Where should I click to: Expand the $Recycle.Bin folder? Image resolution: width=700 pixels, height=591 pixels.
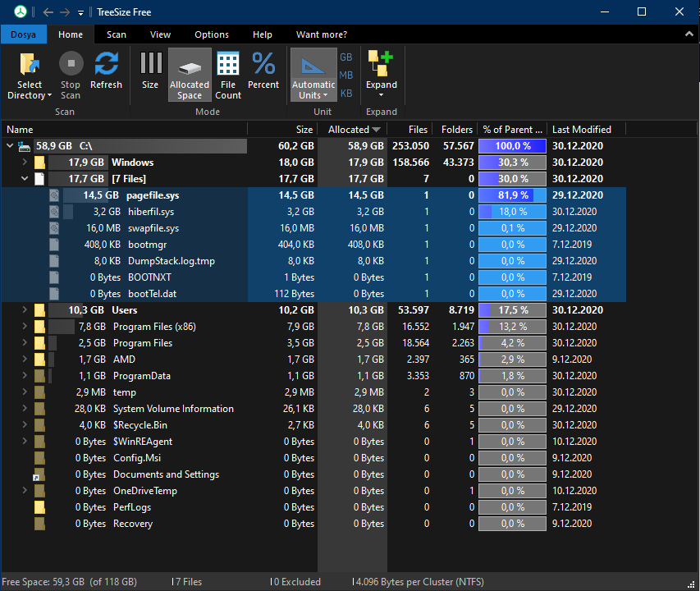click(25, 424)
